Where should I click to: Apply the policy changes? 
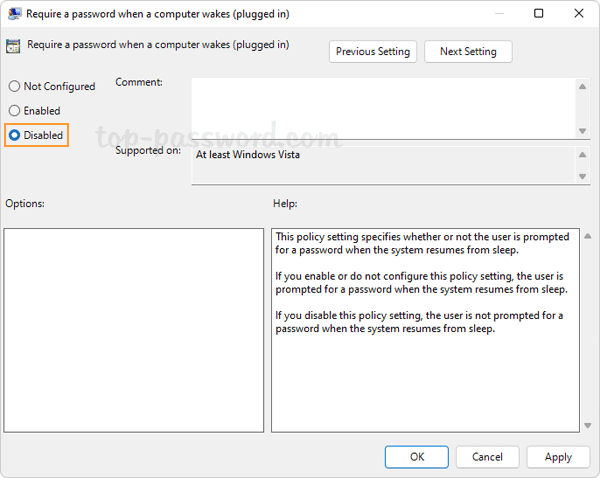tap(558, 457)
